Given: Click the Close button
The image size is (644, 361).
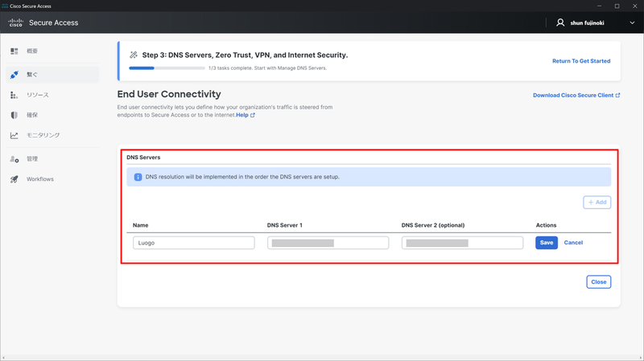Looking at the screenshot, I should pos(598,282).
